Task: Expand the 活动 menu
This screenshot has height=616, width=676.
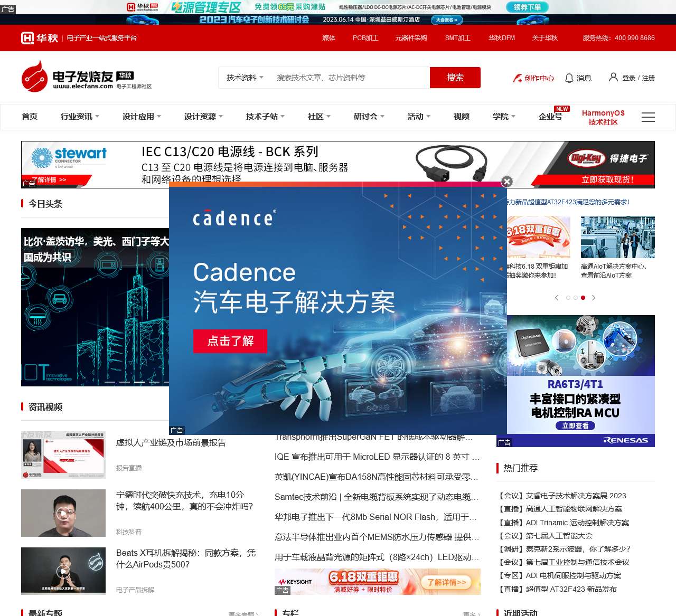Action: (419, 117)
